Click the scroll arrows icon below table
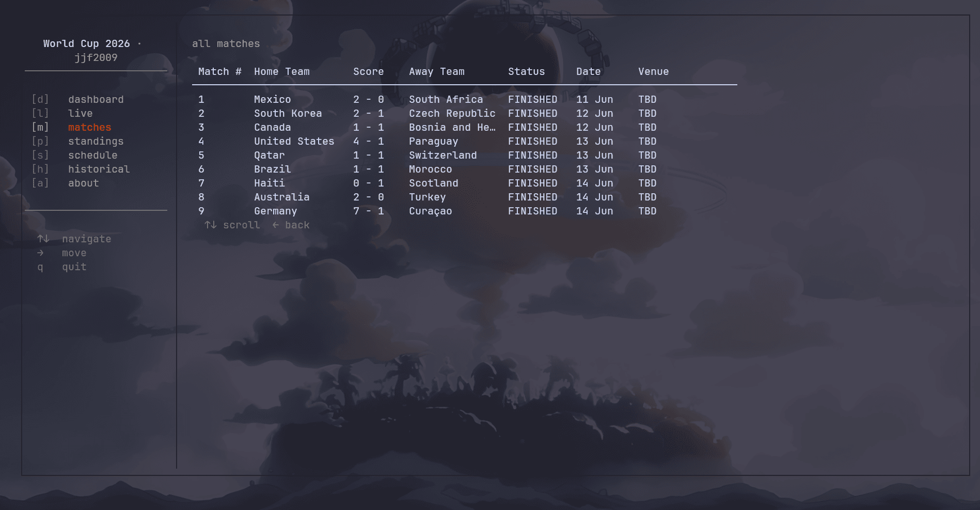This screenshot has height=510, width=980. (x=211, y=225)
